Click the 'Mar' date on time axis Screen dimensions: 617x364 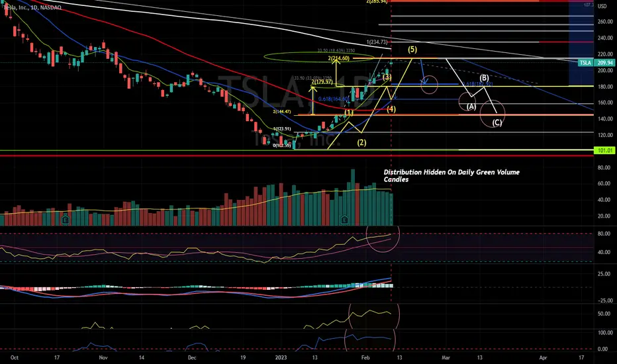pos(446,357)
